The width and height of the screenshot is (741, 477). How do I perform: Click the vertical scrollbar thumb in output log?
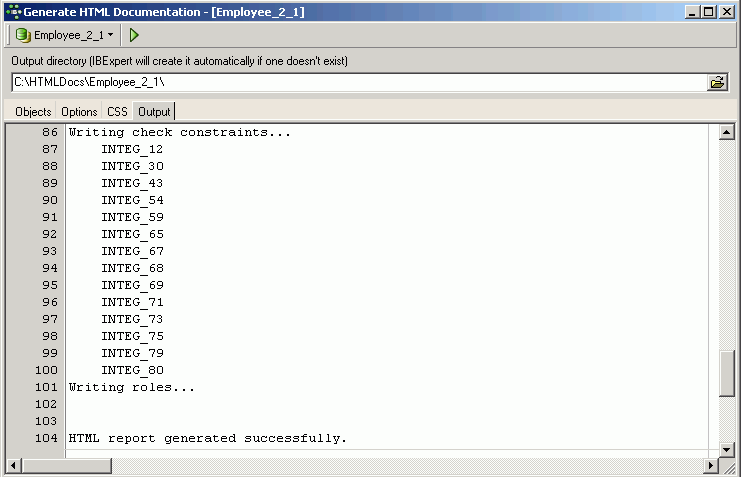727,375
